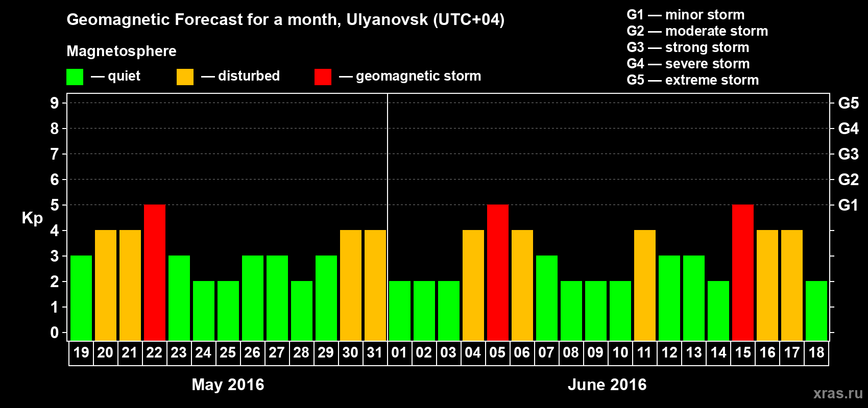Click date cell 02 on the axis
This screenshot has width=868, height=408.
pyautogui.click(x=424, y=353)
